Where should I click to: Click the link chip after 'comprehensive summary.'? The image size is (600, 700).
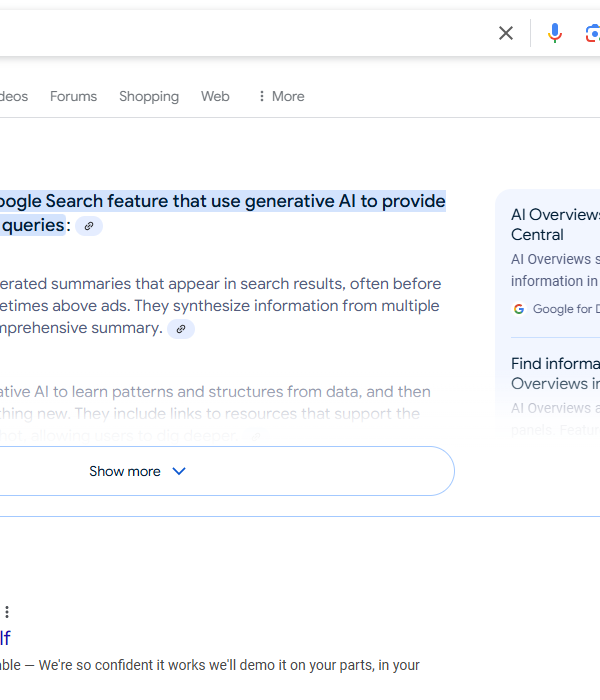181,329
